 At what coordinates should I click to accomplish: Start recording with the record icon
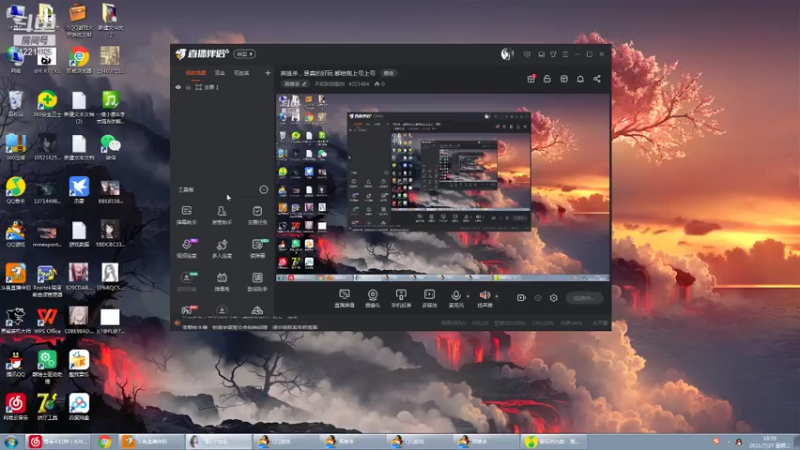pos(521,298)
